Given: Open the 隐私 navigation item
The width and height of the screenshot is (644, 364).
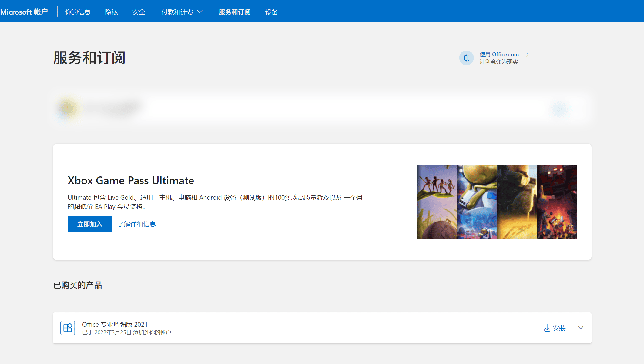Looking at the screenshot, I should click(111, 12).
